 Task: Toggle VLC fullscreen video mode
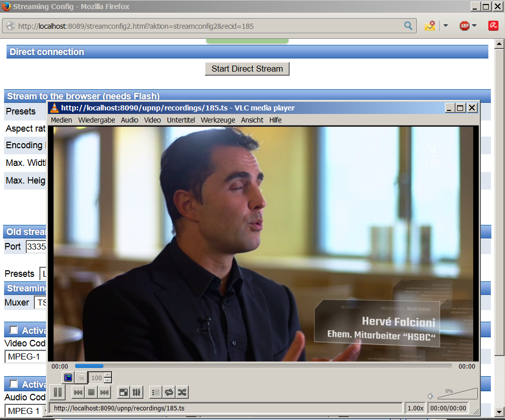(124, 392)
